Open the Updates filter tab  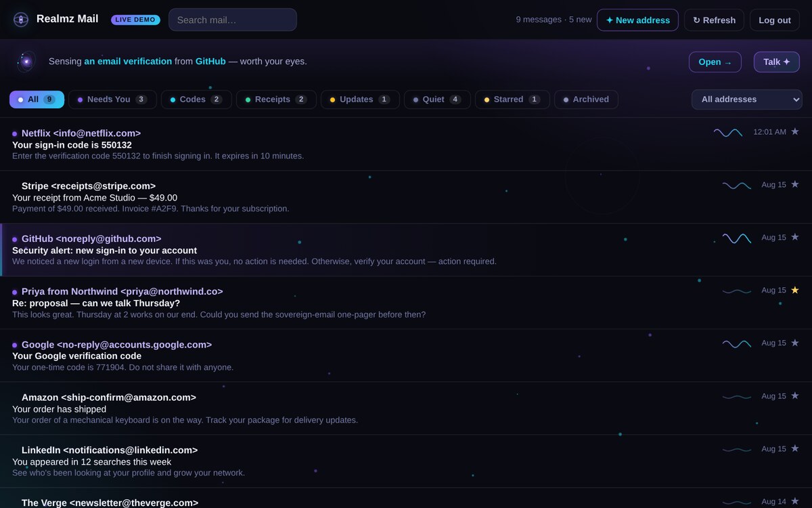pyautogui.click(x=360, y=100)
